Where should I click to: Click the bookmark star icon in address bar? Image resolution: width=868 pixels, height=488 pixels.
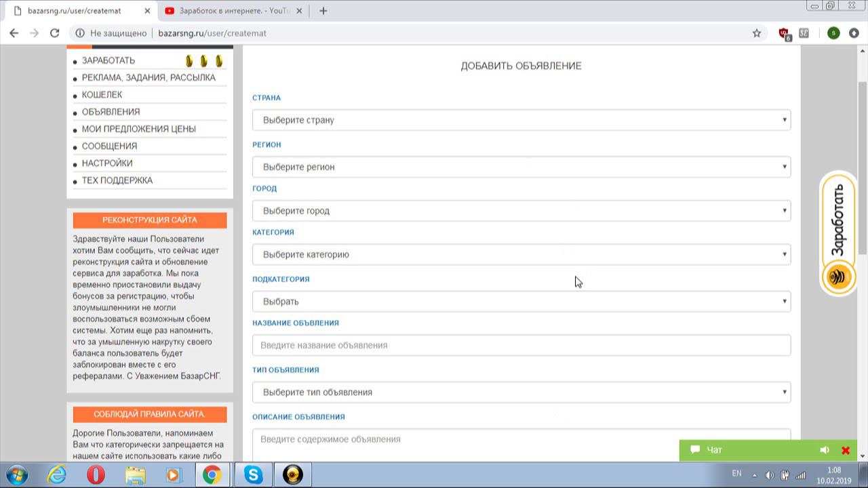pyautogui.click(x=757, y=33)
